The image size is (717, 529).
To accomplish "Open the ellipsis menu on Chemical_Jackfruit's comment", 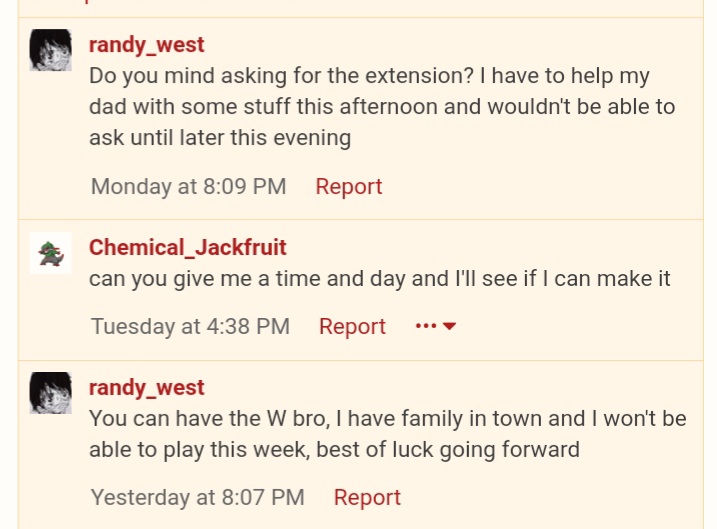I will coord(436,326).
